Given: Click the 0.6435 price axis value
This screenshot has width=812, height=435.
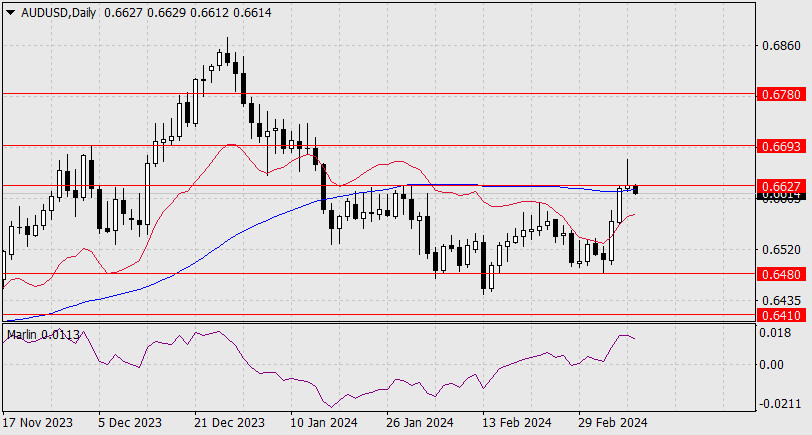Looking at the screenshot, I should [x=781, y=300].
